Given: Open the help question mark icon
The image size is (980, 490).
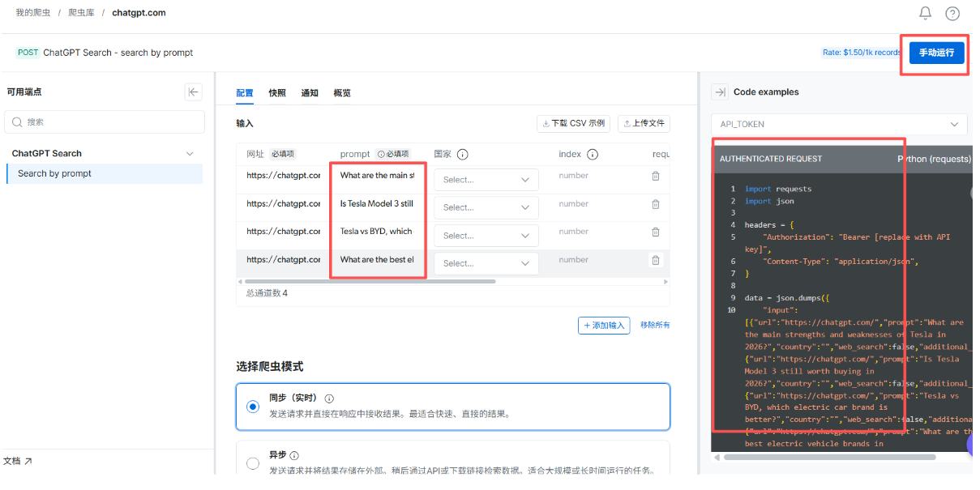Looking at the screenshot, I should 952,13.
